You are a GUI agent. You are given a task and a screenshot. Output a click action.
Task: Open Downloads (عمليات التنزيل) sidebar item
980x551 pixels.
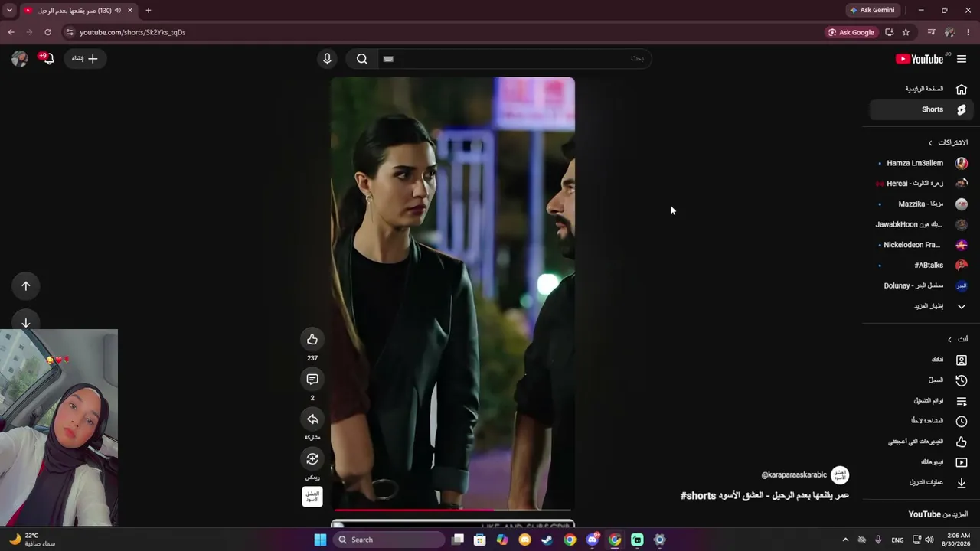click(x=921, y=483)
